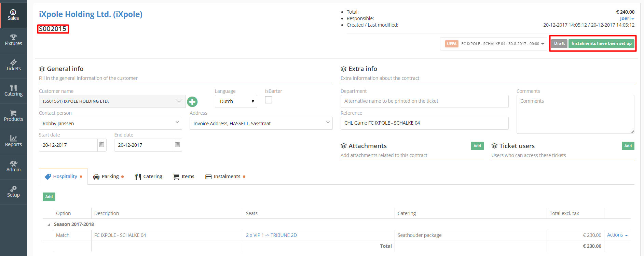Click into the Comments text area
The width and height of the screenshot is (644, 256).
point(575,114)
